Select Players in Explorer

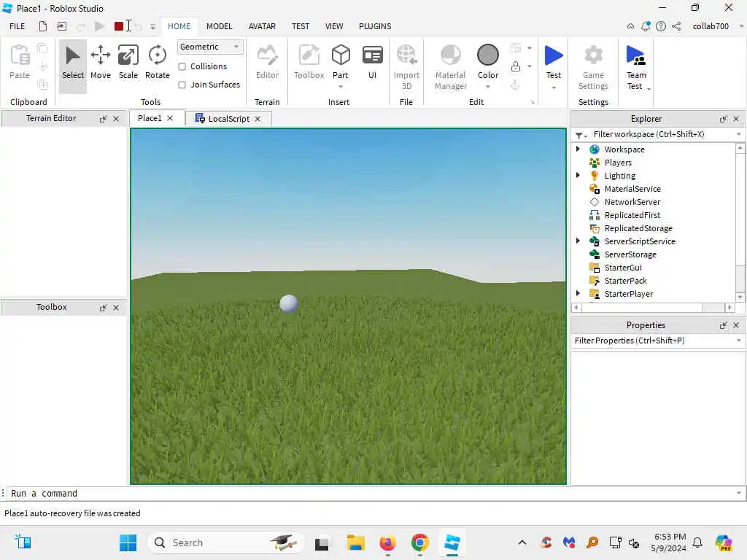click(618, 163)
